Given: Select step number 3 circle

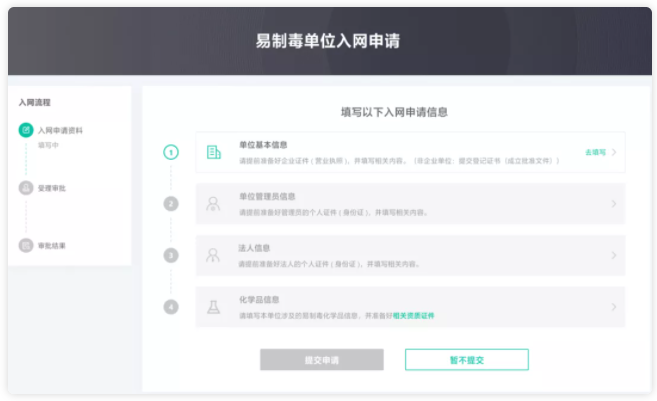Looking at the screenshot, I should coord(171,255).
